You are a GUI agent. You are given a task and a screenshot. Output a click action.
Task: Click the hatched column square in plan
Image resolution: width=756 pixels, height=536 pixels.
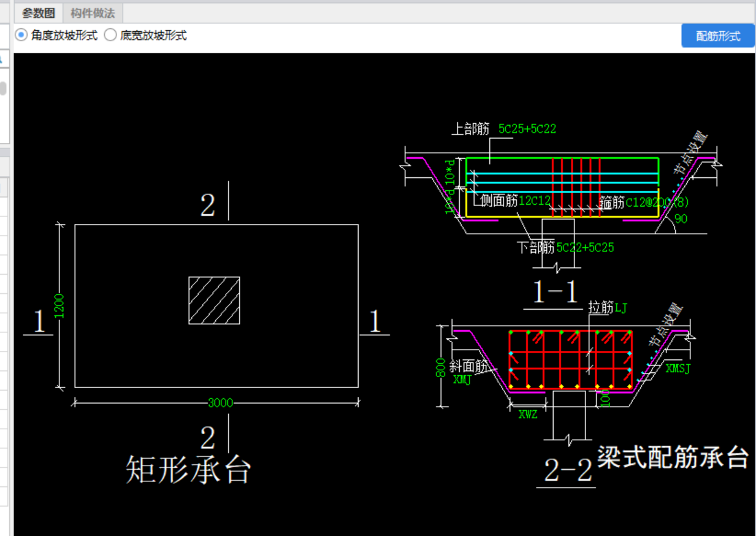214,301
